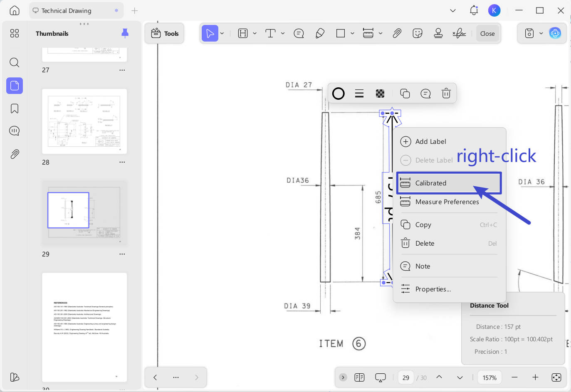The width and height of the screenshot is (571, 392).
Task: Delete annotation with trash icon in floating toolbar
Action: (x=446, y=94)
